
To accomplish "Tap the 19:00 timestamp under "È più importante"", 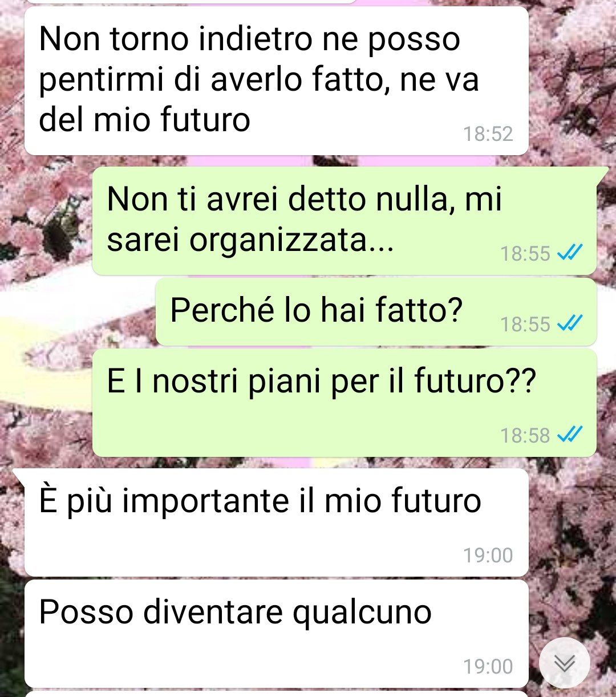I will click(x=488, y=555).
